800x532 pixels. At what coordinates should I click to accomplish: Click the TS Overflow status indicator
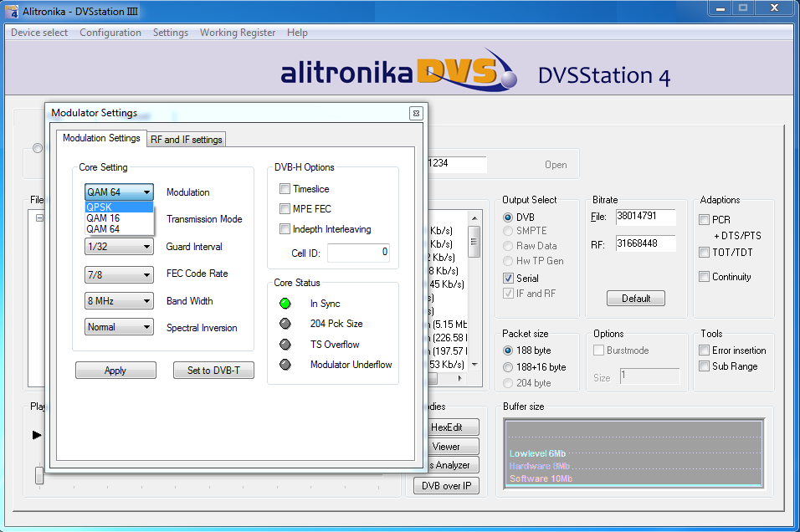pyautogui.click(x=285, y=345)
